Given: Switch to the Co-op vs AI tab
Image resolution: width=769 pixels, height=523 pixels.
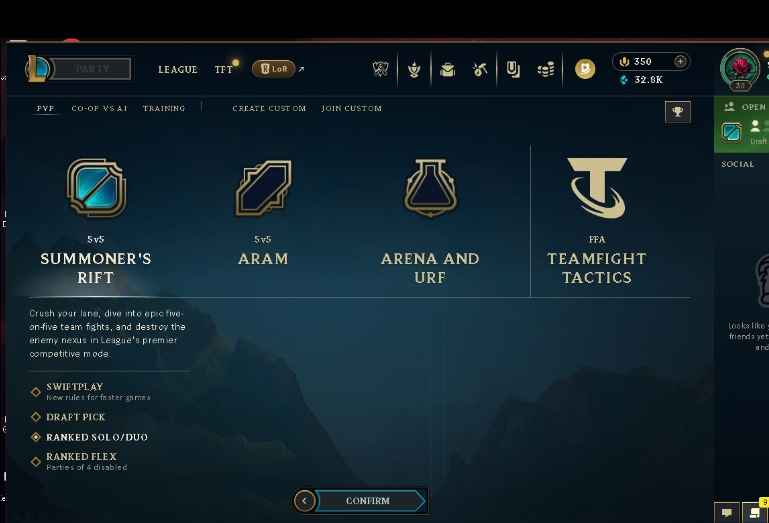Looking at the screenshot, I should pos(99,108).
